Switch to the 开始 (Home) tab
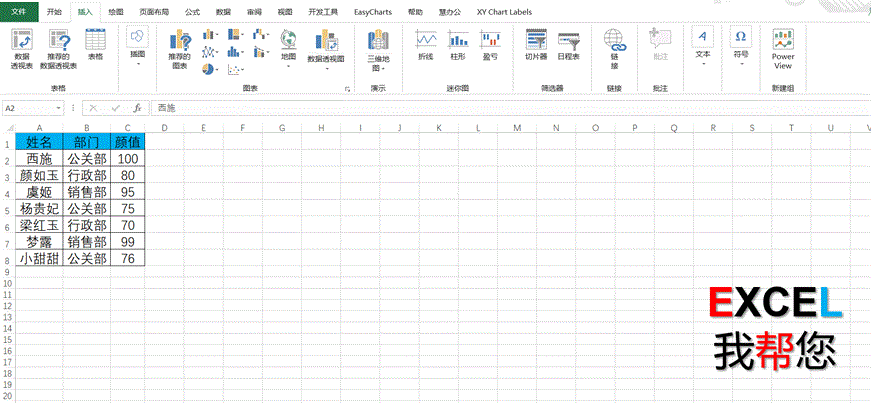 pyautogui.click(x=54, y=12)
